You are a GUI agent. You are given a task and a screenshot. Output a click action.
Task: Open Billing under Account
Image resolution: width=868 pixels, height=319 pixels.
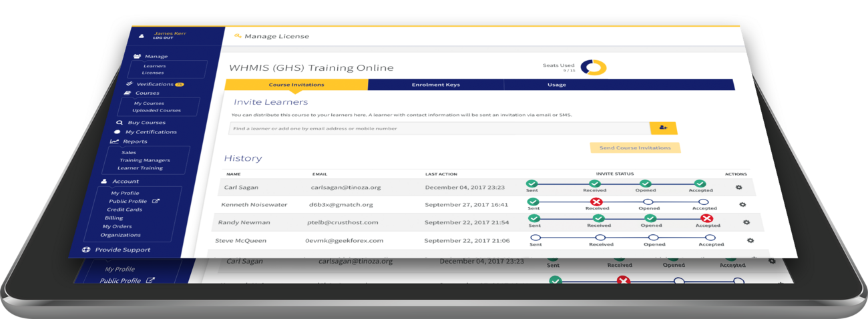pyautogui.click(x=114, y=218)
